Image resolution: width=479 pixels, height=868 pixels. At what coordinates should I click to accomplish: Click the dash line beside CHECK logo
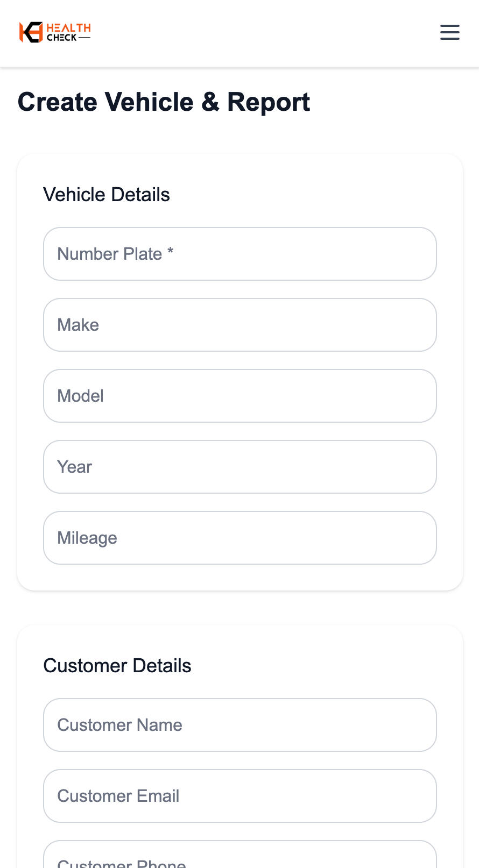click(84, 38)
